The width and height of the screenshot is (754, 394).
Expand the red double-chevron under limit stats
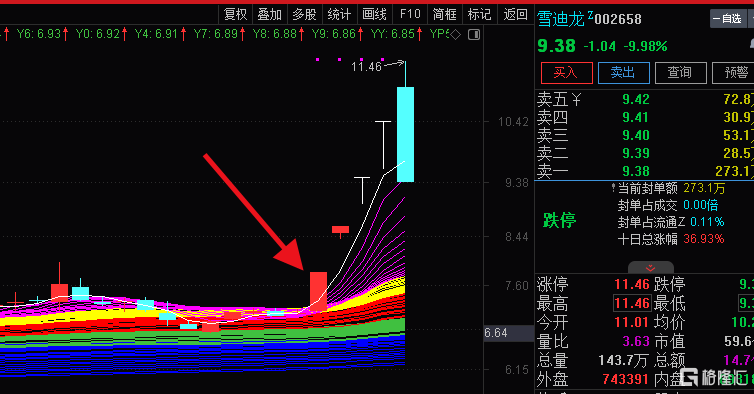pyautogui.click(x=651, y=268)
